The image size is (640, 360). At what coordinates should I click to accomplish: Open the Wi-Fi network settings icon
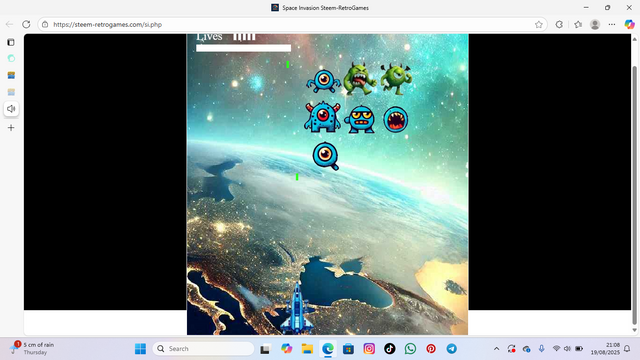pos(556,349)
